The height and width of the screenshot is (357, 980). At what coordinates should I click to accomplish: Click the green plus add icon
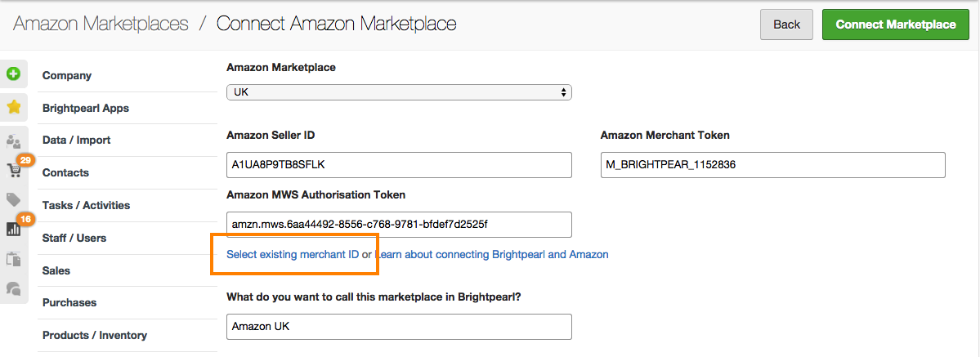pyautogui.click(x=13, y=74)
